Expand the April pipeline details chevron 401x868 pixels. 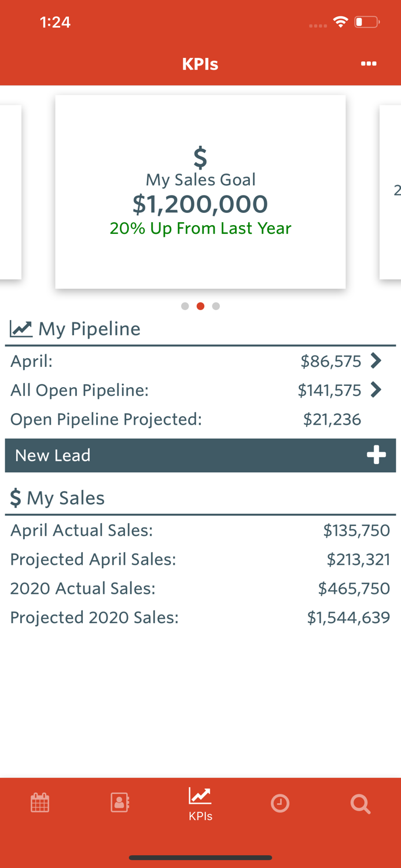click(x=377, y=361)
